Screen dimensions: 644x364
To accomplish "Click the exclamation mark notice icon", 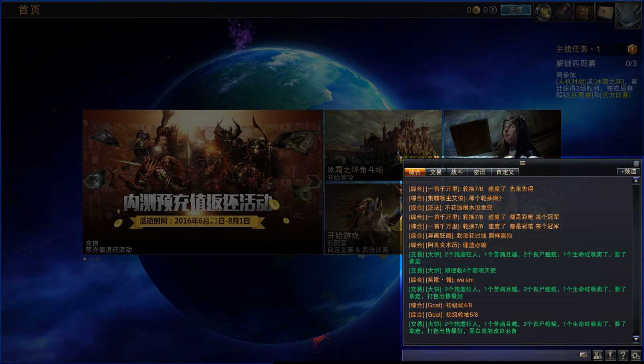I will click(610, 355).
